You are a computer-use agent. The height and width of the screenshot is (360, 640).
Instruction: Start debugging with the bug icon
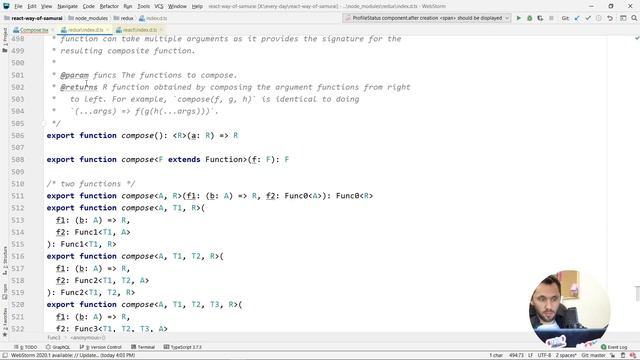[x=529, y=18]
